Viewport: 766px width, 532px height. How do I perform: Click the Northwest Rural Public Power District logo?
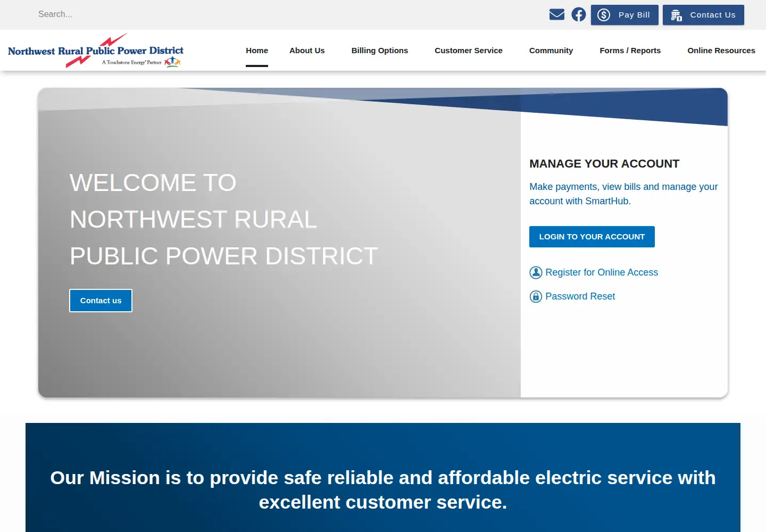click(96, 51)
